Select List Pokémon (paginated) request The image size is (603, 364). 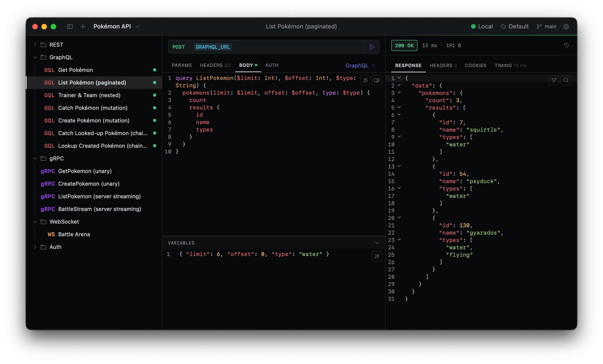click(x=94, y=83)
